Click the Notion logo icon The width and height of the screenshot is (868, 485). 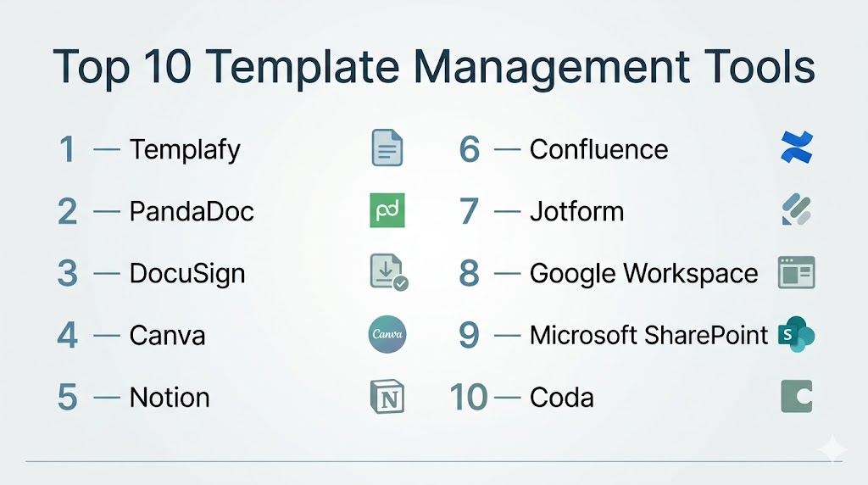387,397
